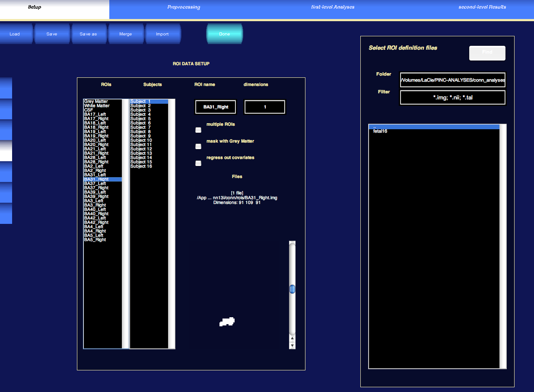This screenshot has height=392, width=534.
Task: Click the Folder path field
Action: click(x=452, y=80)
